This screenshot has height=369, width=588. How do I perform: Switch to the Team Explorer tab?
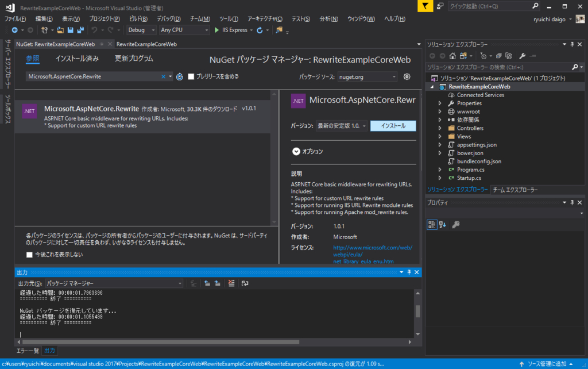click(x=515, y=190)
